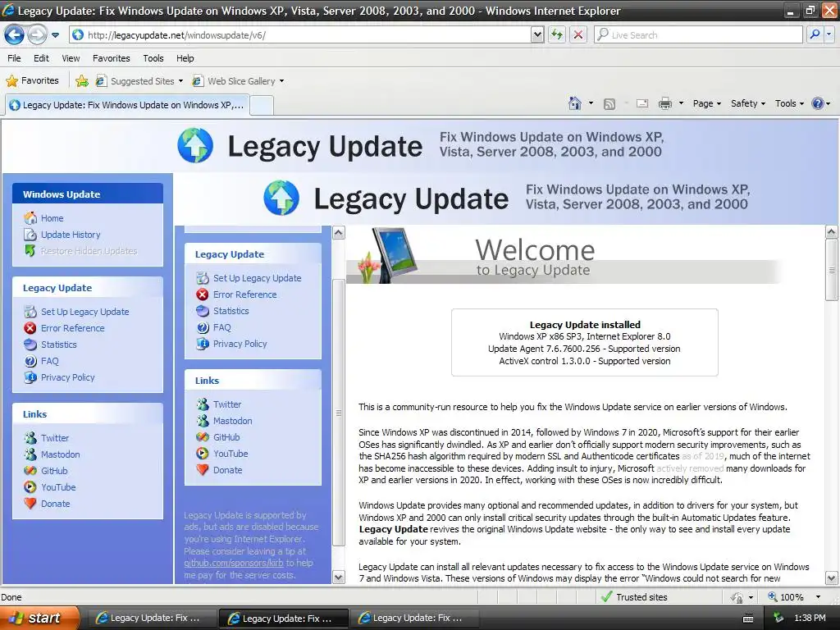The image size is (840, 630).
Task: Click the red Stop loading icon
Action: point(578,34)
